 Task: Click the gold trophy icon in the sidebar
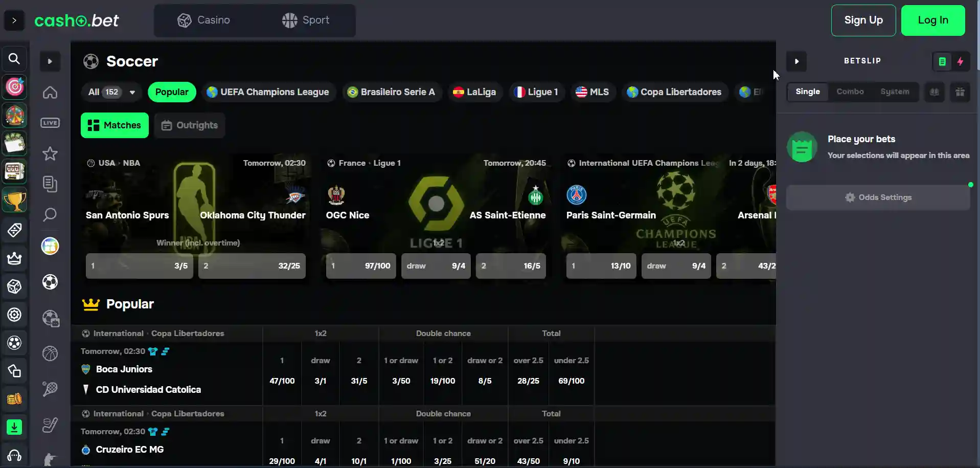pyautogui.click(x=14, y=200)
